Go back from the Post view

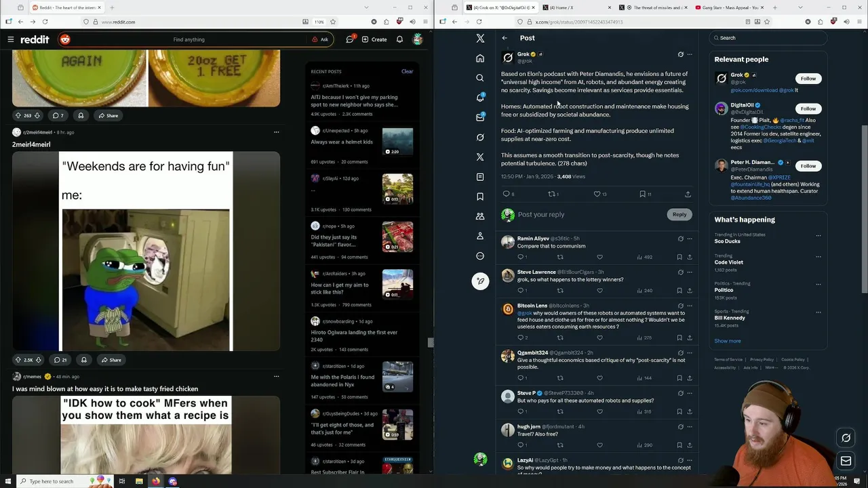(505, 38)
